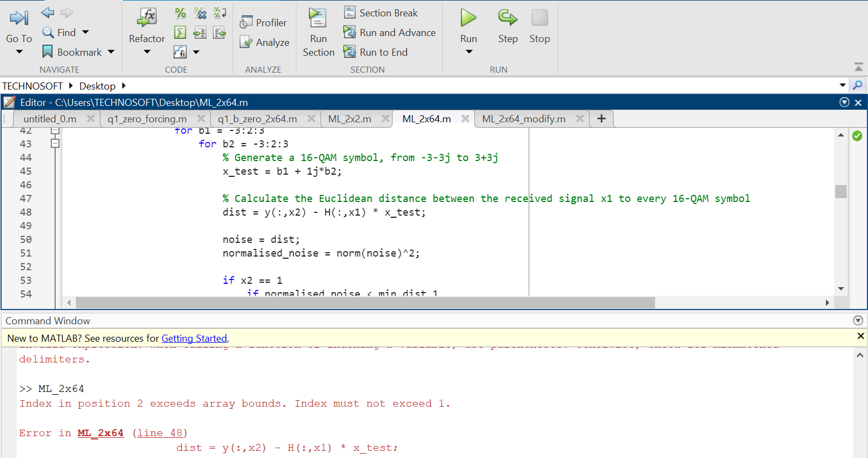Collapse the for loop at line 43
The height and width of the screenshot is (458, 868).
tap(55, 144)
